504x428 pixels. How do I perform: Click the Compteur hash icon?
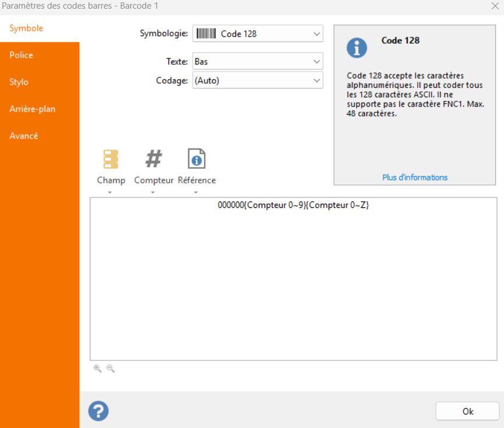[154, 158]
